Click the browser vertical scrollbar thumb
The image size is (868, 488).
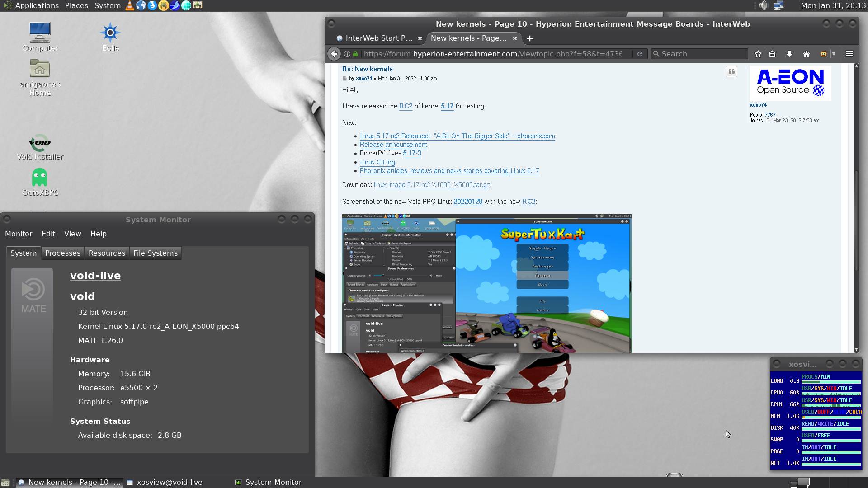(x=856, y=221)
